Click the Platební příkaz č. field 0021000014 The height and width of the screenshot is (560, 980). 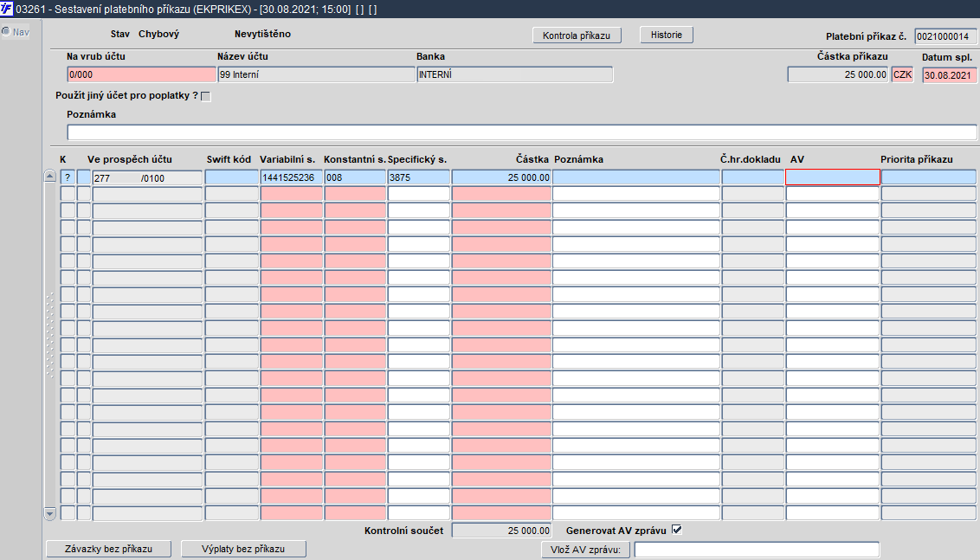[x=945, y=36]
